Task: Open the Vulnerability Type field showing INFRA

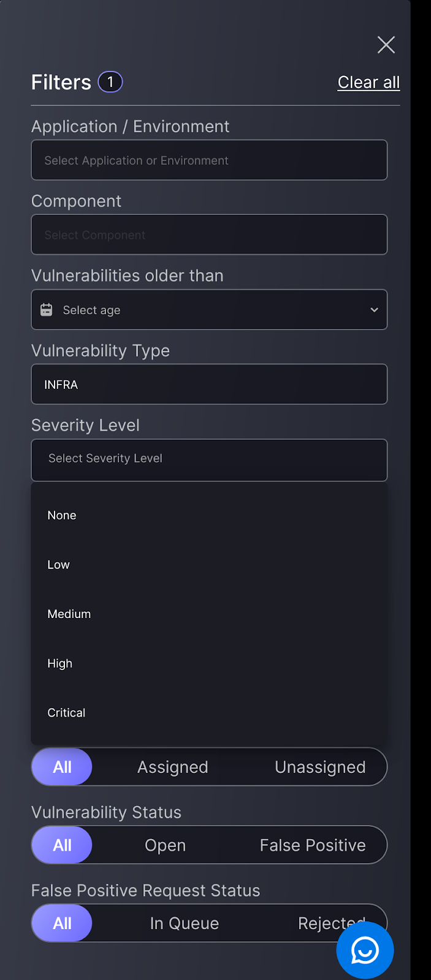Action: (x=209, y=384)
